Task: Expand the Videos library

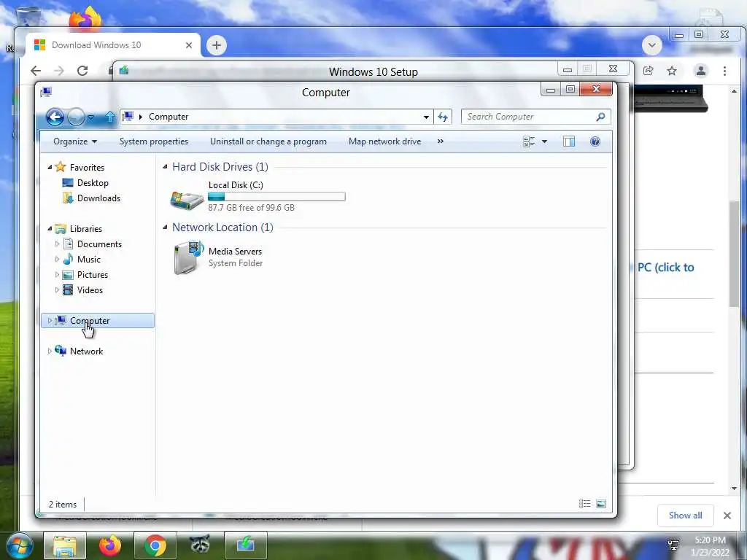Action: pyautogui.click(x=57, y=290)
